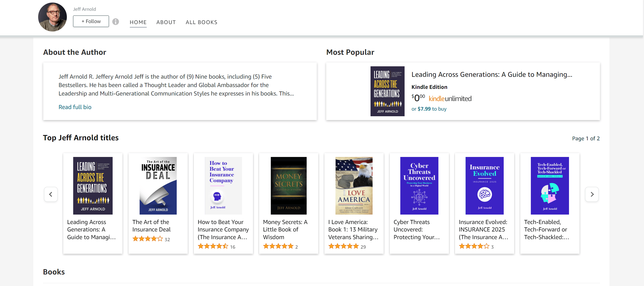Click Most Popular book cover image

click(x=387, y=91)
